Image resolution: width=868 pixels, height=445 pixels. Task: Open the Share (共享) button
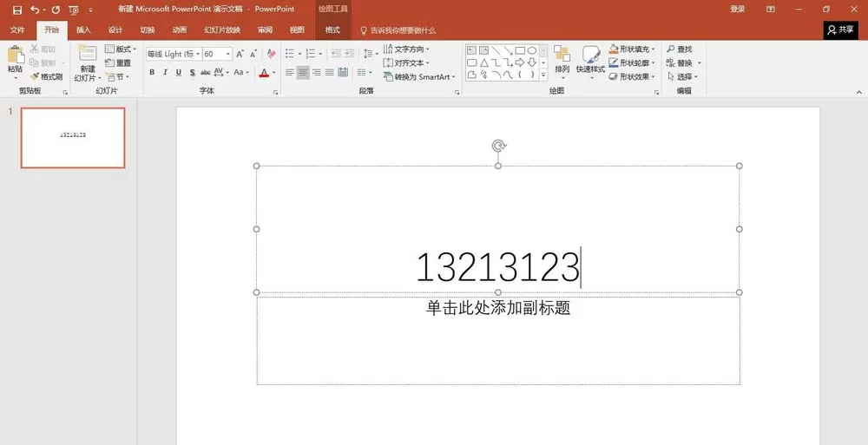[x=841, y=29]
